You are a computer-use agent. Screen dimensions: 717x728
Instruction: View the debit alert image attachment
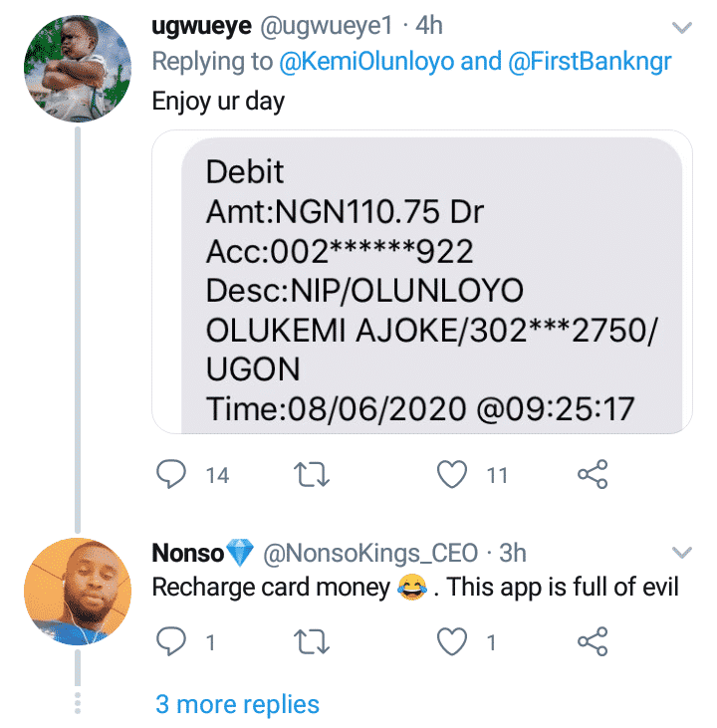click(x=421, y=283)
